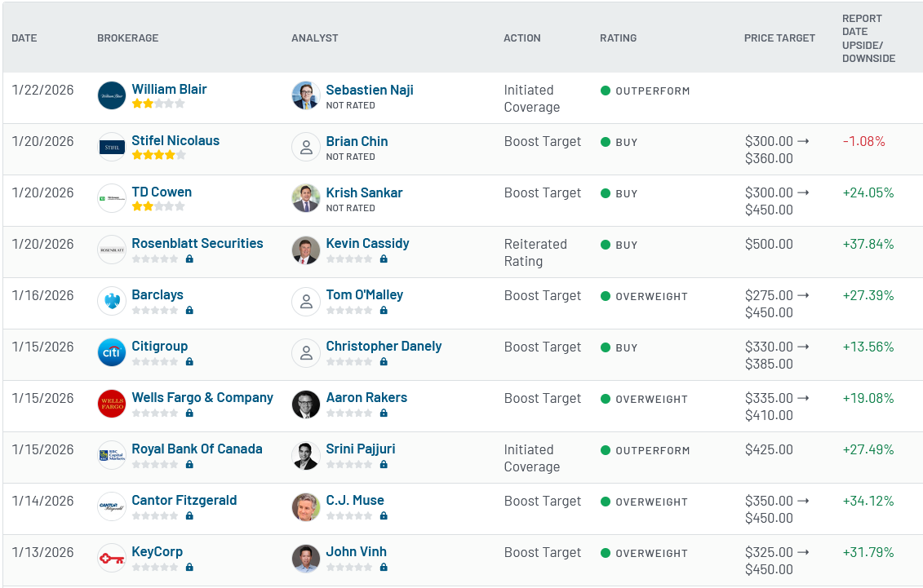Click the lock icon under Royal Bank Of Canada

[x=189, y=464]
